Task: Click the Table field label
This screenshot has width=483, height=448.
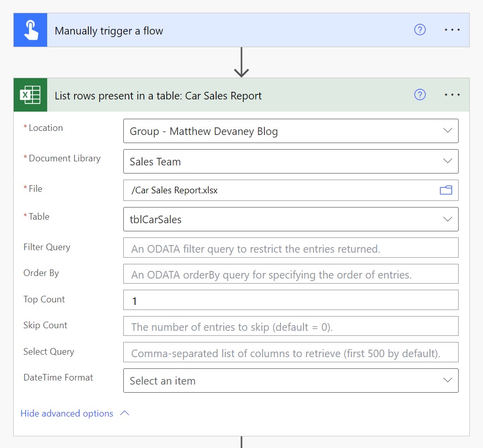Action: (x=39, y=217)
